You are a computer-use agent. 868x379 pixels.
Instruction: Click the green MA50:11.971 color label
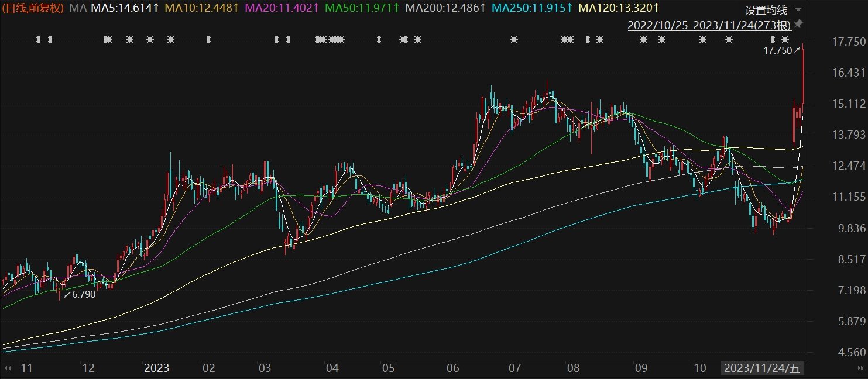[362, 8]
